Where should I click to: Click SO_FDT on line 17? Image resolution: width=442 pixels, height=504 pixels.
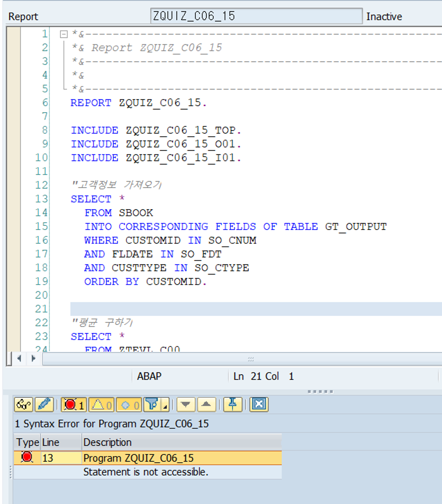201,254
